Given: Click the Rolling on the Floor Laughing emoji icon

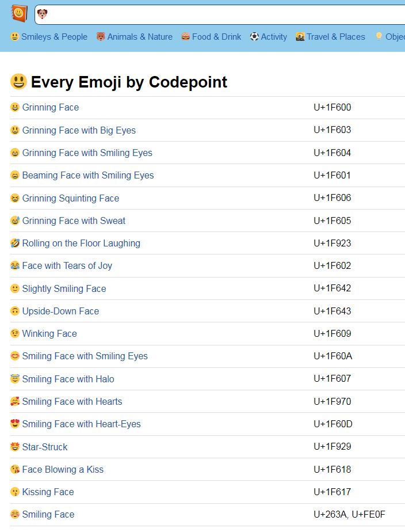Looking at the screenshot, I should tap(15, 244).
